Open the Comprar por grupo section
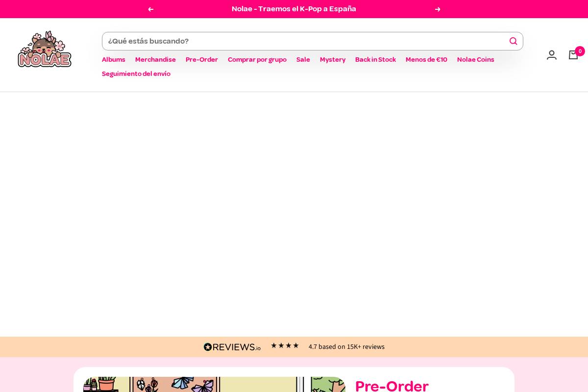 coord(257,60)
